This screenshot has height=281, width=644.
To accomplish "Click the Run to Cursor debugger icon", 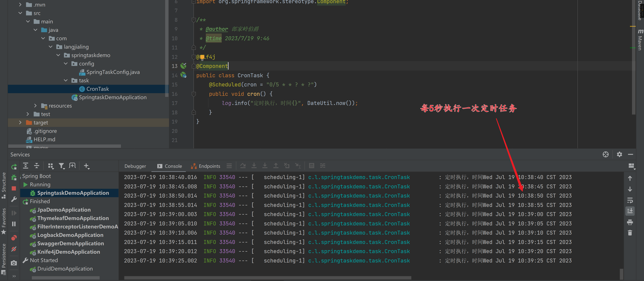I will pyautogui.click(x=298, y=166).
